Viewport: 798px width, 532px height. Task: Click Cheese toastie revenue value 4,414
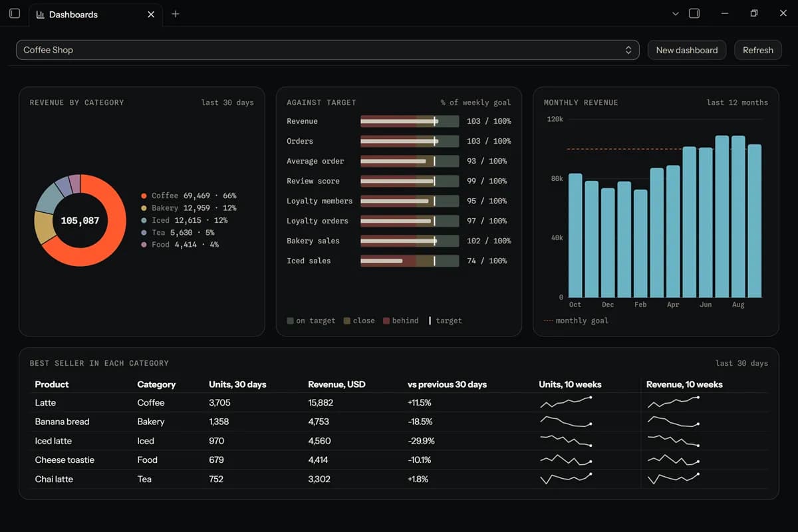pyautogui.click(x=319, y=460)
